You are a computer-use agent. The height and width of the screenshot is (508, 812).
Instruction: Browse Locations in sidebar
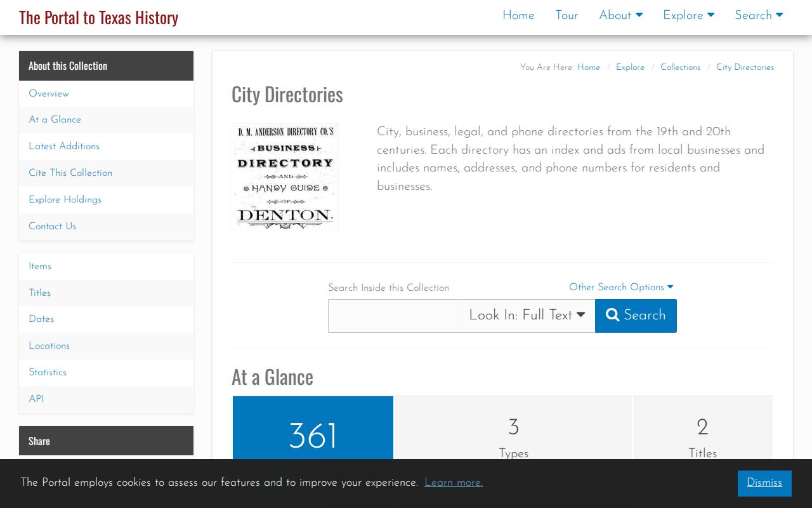pyautogui.click(x=106, y=345)
